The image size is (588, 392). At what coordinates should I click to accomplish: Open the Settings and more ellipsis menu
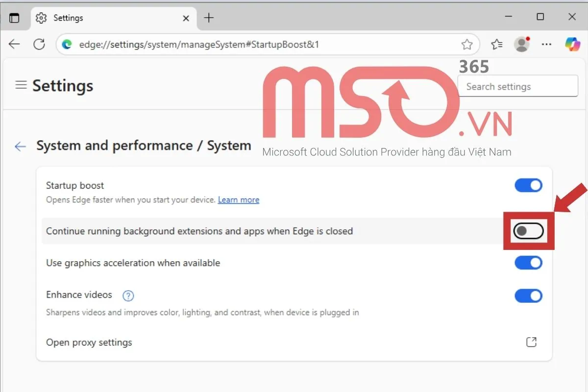click(546, 44)
